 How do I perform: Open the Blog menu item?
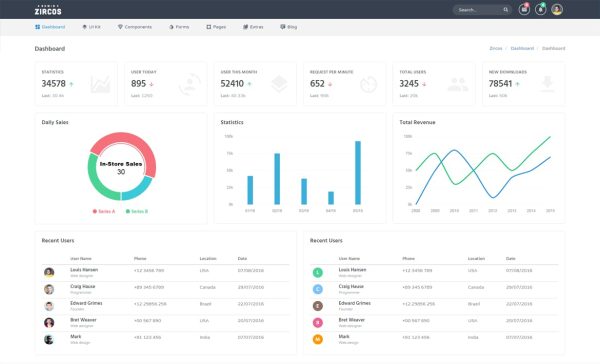[x=289, y=27]
